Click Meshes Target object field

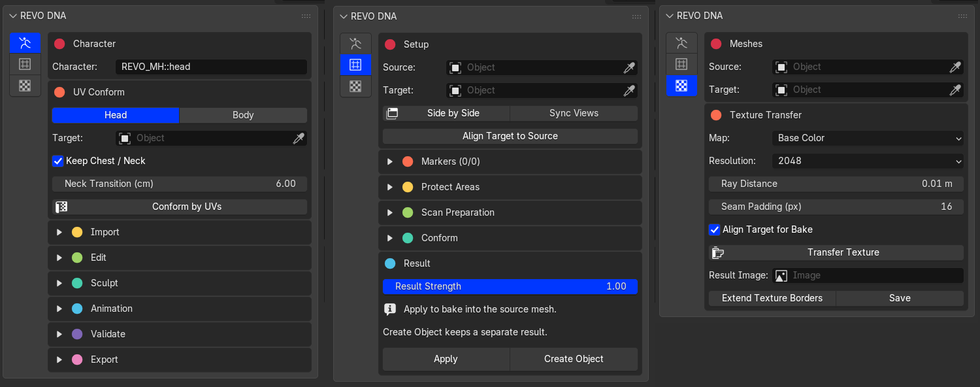pos(868,90)
